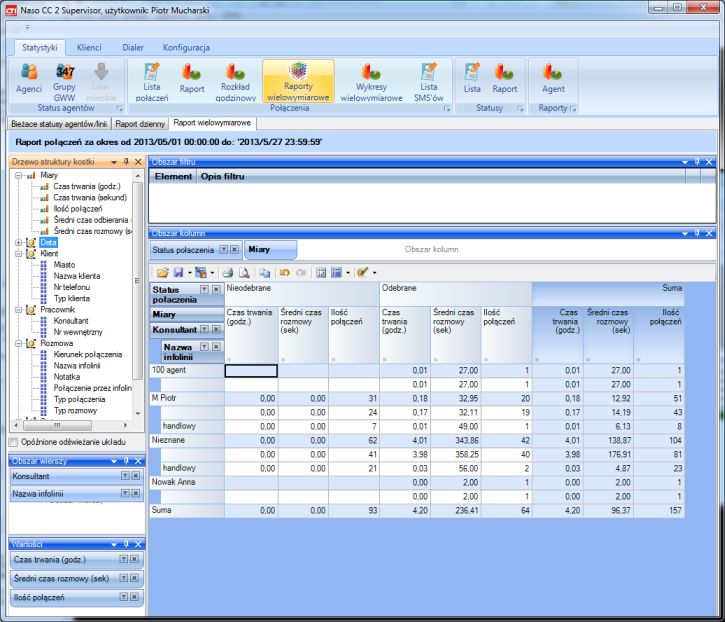The image size is (725, 622).
Task: Switch to the Dialer ribbon tab
Action: tap(133, 47)
